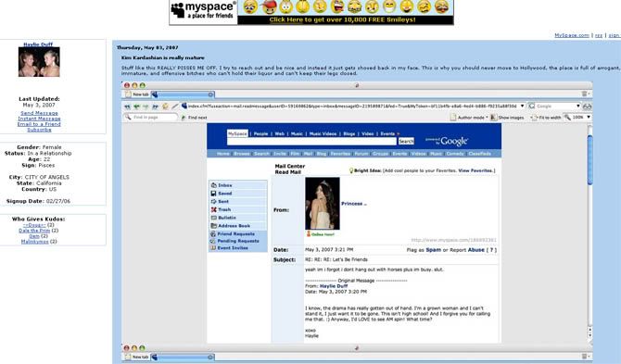Click the Online Now status icon
This screenshot has height=364, width=621.
point(309,234)
